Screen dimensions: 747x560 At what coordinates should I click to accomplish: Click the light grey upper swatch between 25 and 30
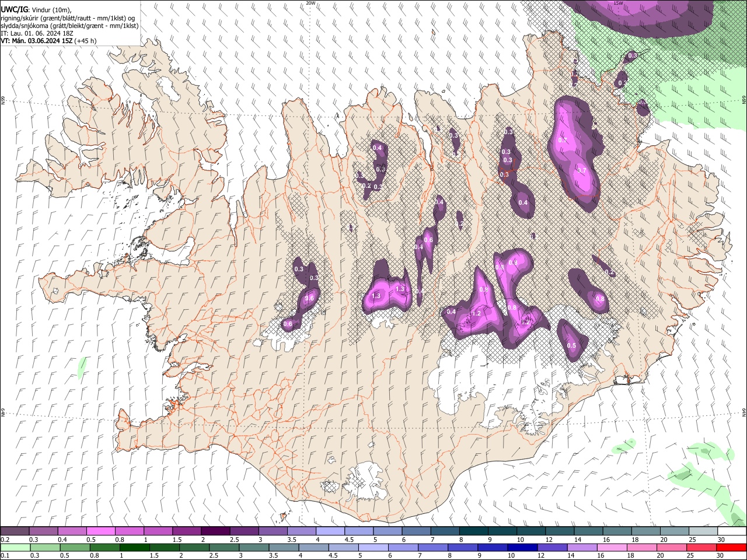tap(703, 531)
